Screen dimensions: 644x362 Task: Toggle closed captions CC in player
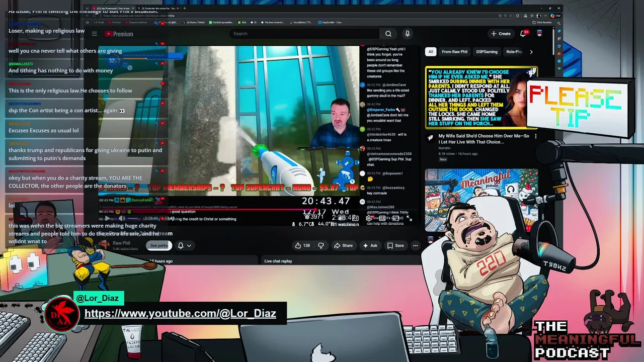pos(355,218)
